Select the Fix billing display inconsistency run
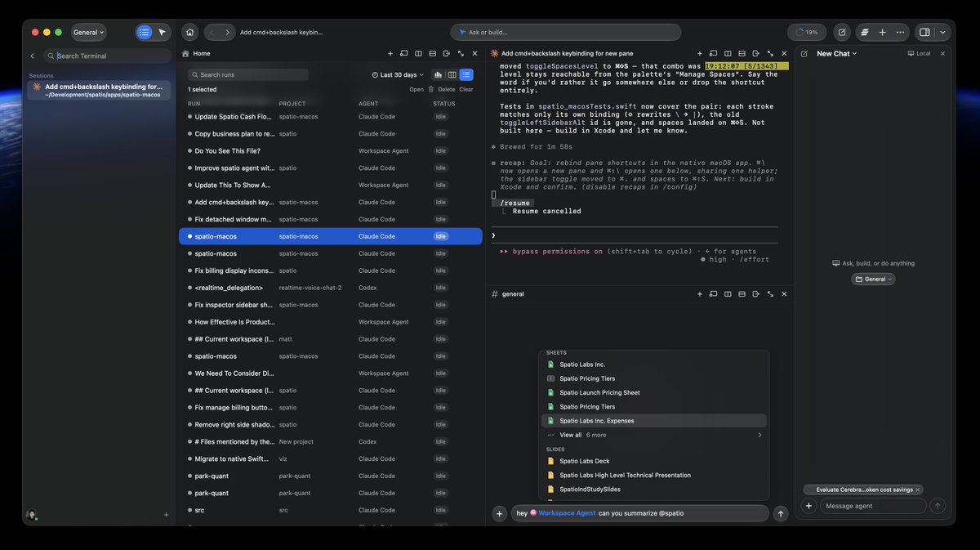This screenshot has height=550, width=980. (x=330, y=271)
